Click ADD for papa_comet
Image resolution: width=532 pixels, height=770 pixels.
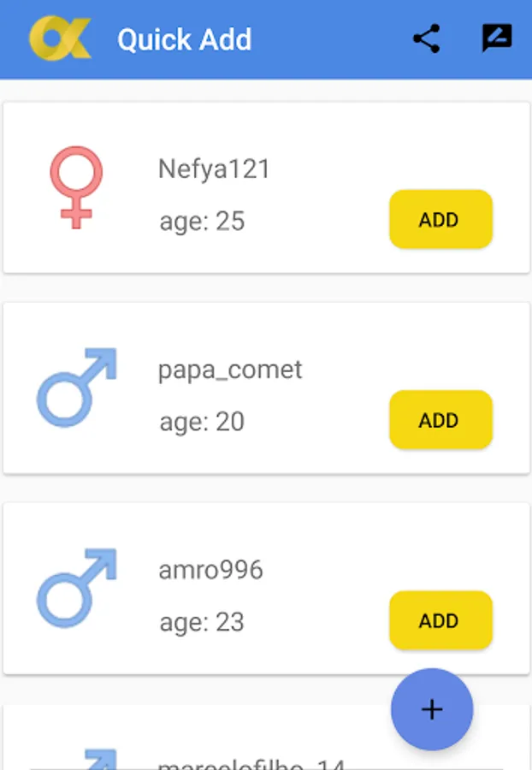point(440,420)
